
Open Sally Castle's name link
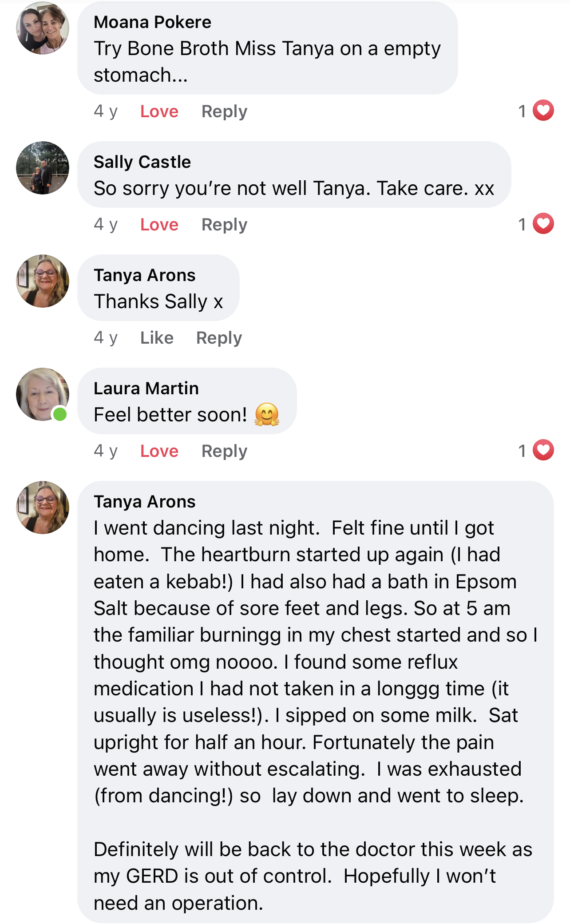(x=142, y=163)
